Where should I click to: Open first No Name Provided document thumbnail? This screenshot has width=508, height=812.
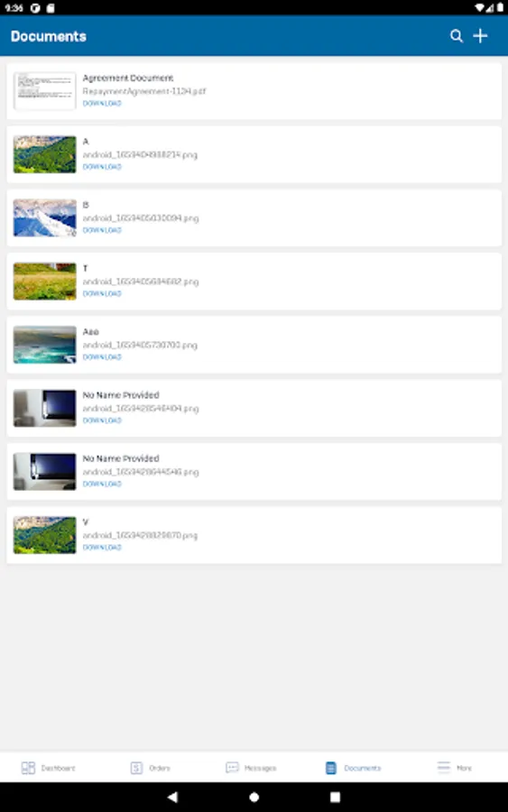(44, 408)
